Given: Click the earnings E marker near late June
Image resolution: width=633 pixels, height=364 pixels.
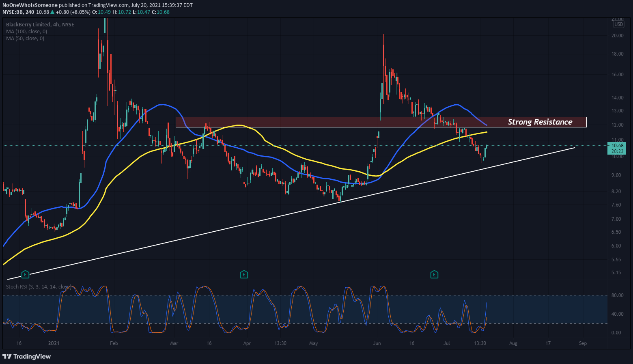Looking at the screenshot, I should (434, 275).
